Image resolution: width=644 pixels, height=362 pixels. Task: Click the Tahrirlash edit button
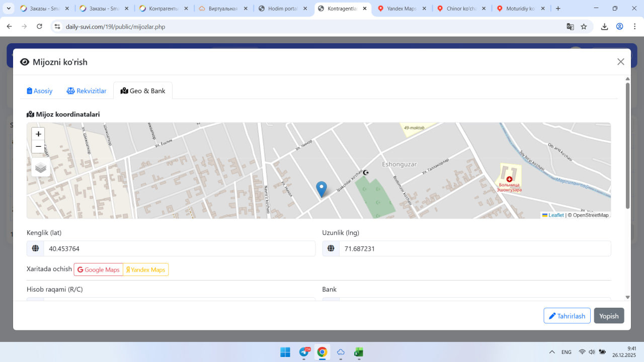tap(567, 316)
